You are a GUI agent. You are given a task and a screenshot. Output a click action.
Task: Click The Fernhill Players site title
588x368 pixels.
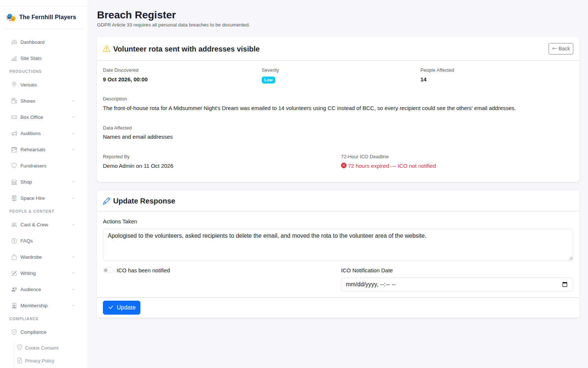[47, 17]
